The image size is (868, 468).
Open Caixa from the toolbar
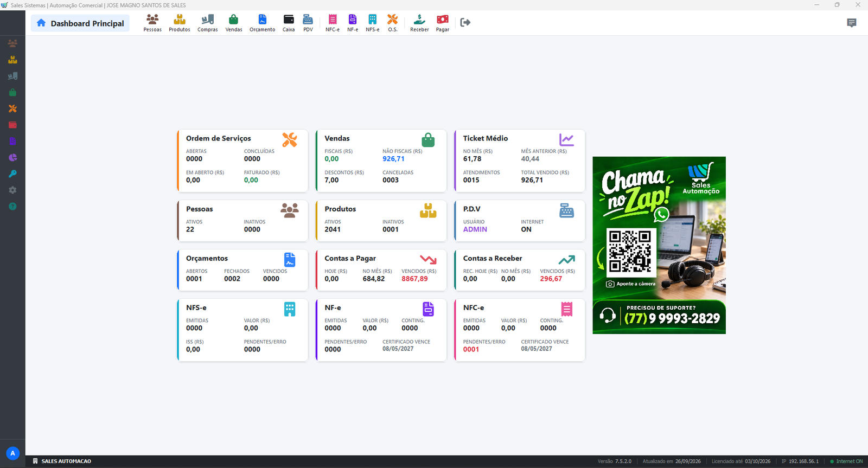coord(289,23)
